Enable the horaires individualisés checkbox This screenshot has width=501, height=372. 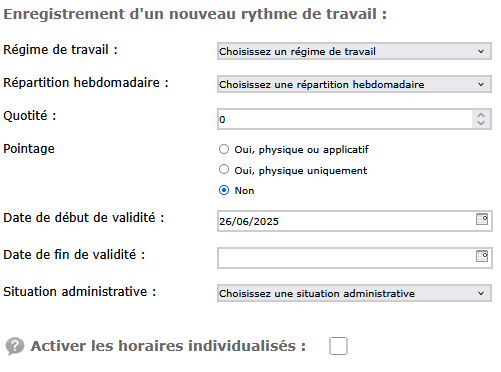pyautogui.click(x=338, y=346)
